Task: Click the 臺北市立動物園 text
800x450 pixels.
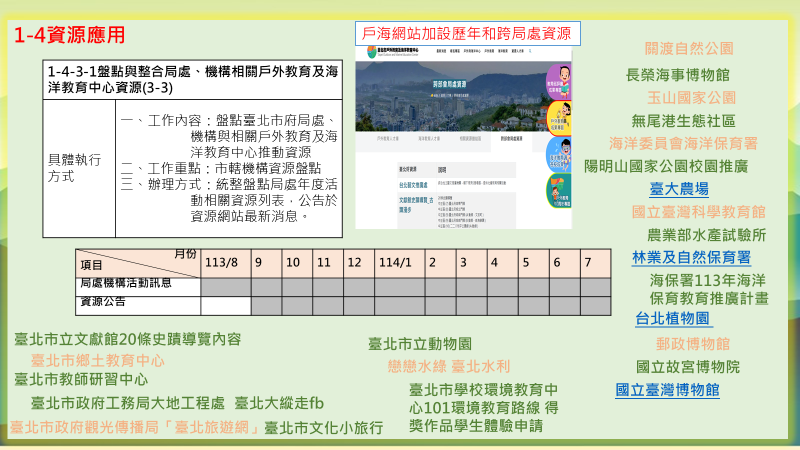Action: click(420, 344)
